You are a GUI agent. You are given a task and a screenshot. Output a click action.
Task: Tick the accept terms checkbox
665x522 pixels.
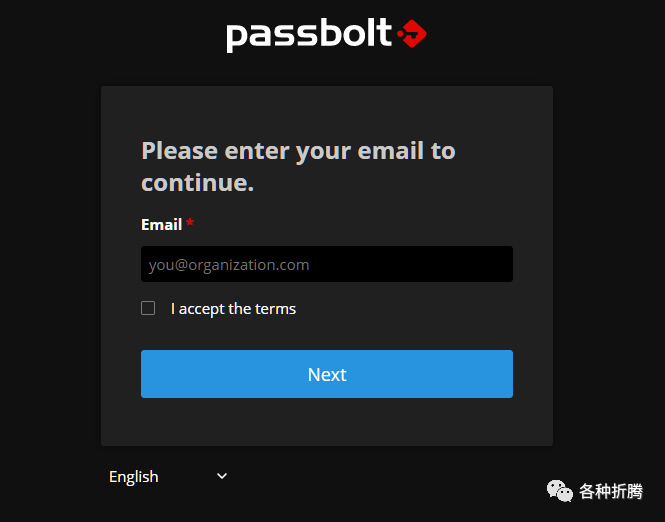148,308
